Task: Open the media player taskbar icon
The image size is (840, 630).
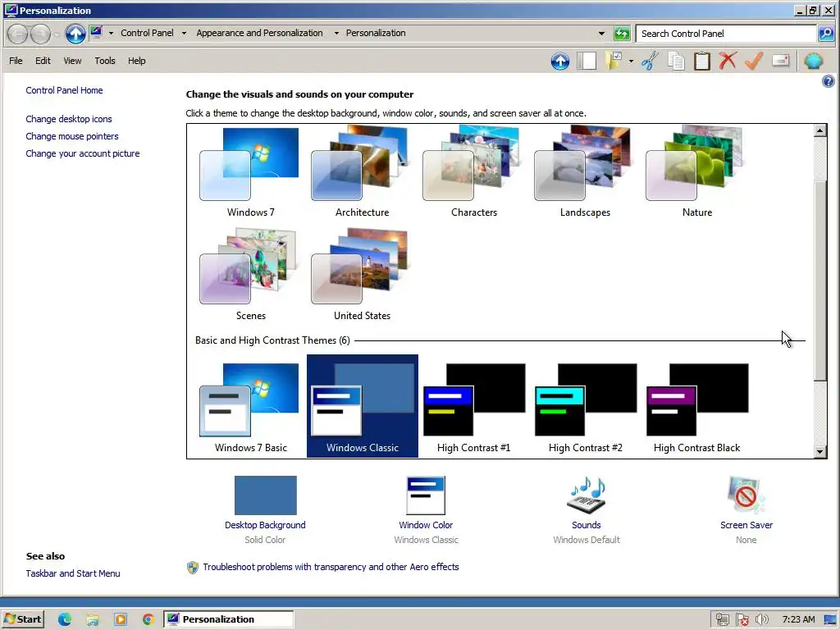Action: tap(121, 620)
